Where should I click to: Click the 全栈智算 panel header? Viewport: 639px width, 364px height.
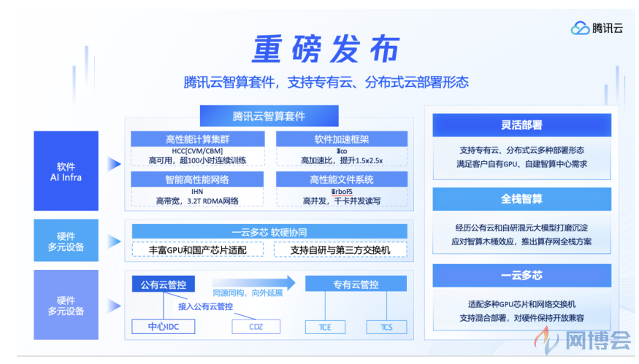pos(521,199)
